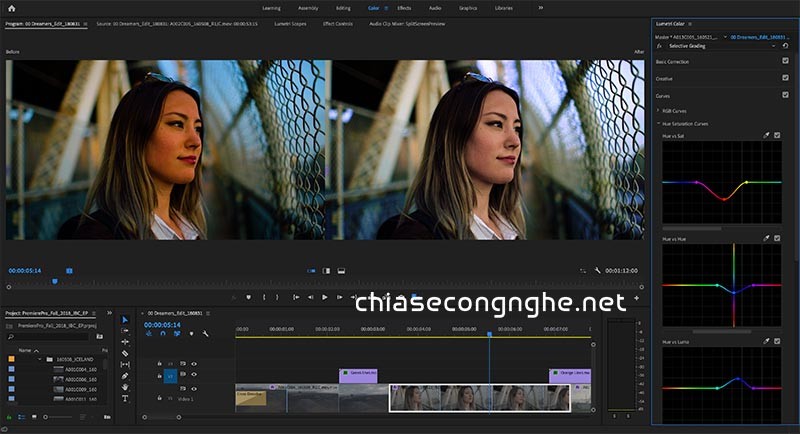800x434 pixels.
Task: Click the Home icon at top left
Action: point(11,7)
